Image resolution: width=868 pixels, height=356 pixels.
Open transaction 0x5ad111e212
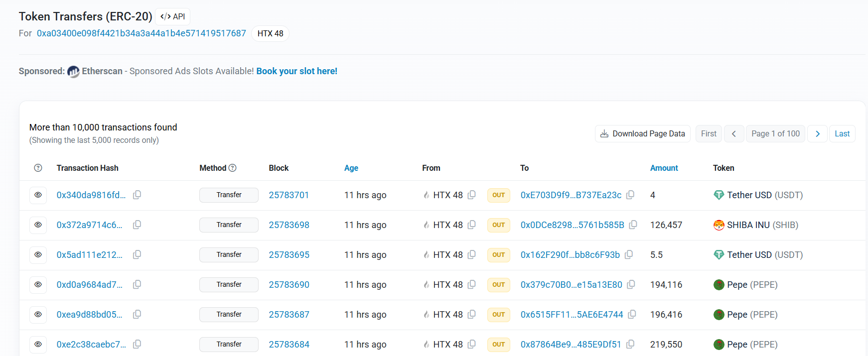[x=90, y=255]
